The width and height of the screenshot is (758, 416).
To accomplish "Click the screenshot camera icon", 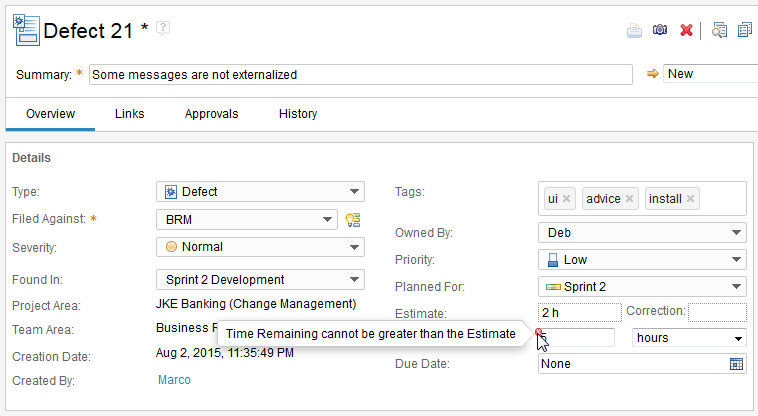I will coord(660,30).
